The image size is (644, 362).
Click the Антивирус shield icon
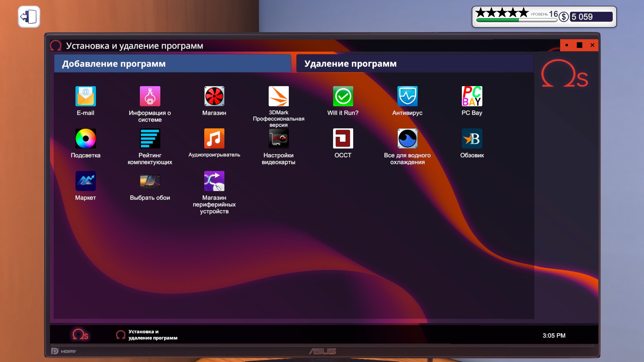point(407,96)
